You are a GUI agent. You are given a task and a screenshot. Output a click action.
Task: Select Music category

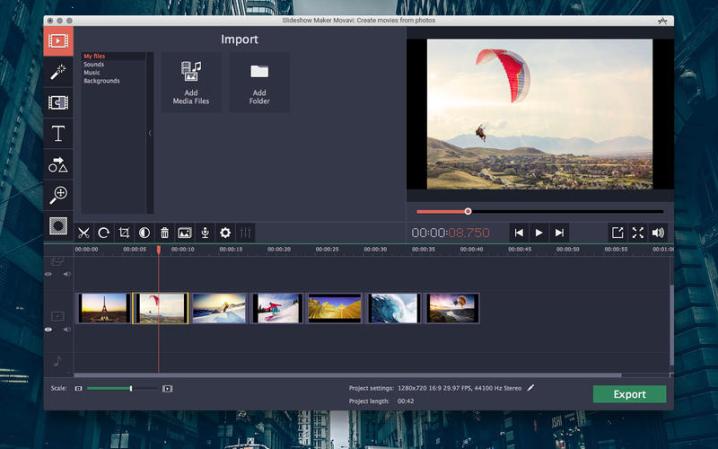coord(92,73)
